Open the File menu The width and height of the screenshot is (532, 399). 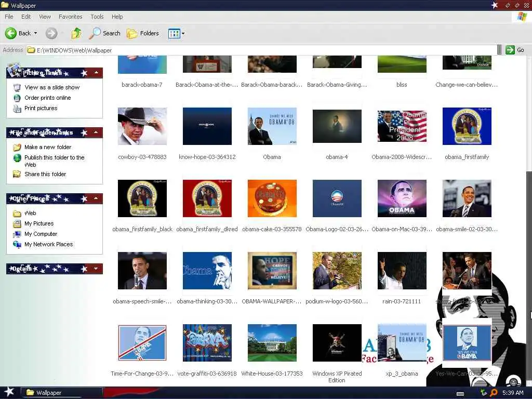[x=9, y=17]
